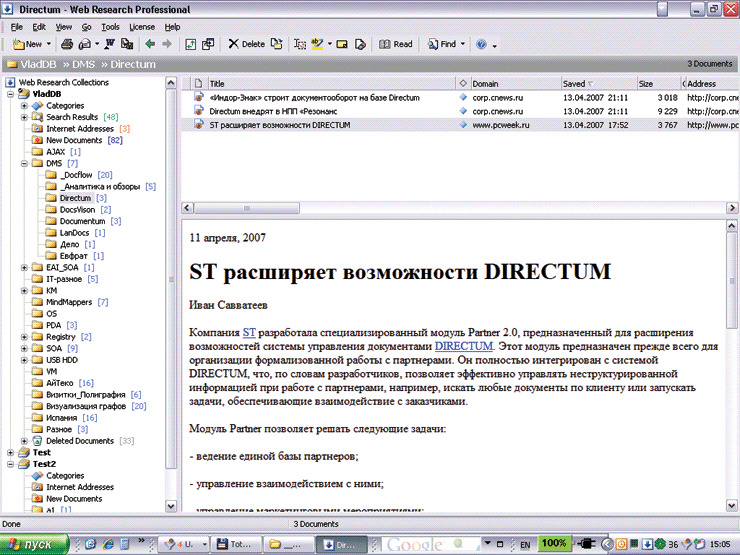Click the document list scroll-right arrow

732,208
